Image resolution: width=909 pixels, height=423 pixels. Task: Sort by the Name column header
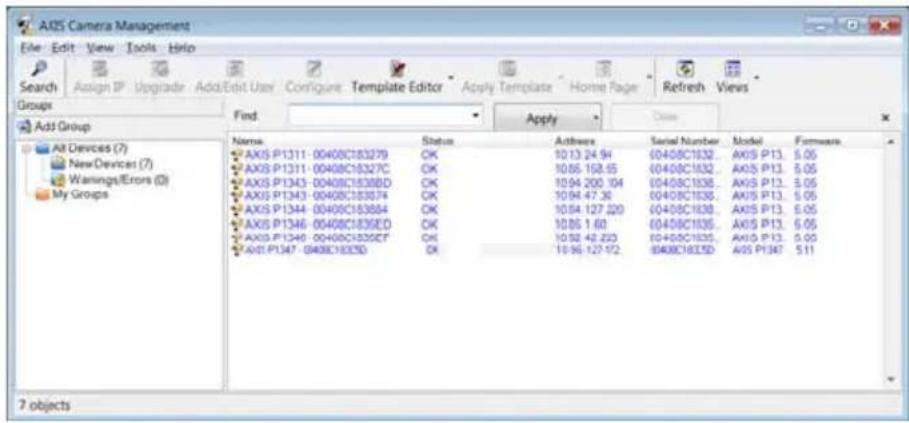pyautogui.click(x=248, y=141)
